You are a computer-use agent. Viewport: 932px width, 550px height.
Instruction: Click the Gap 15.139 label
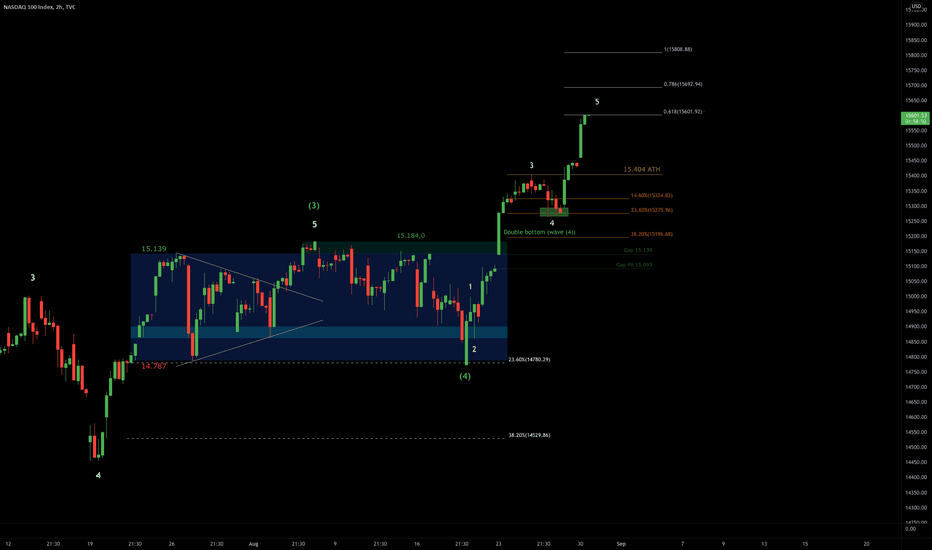click(x=638, y=250)
